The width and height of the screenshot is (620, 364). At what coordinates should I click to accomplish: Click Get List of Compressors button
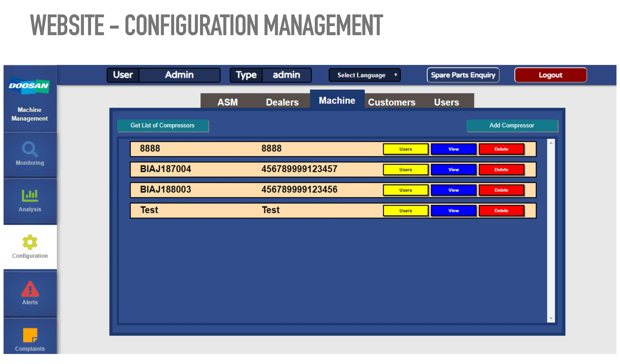click(163, 125)
